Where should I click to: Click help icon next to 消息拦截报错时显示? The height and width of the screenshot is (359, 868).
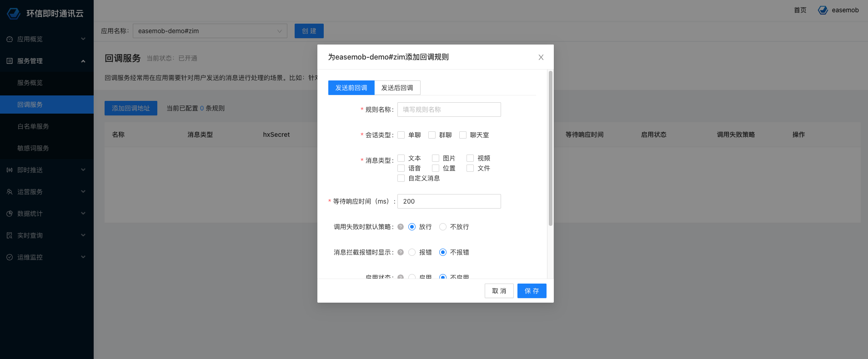[401, 252]
